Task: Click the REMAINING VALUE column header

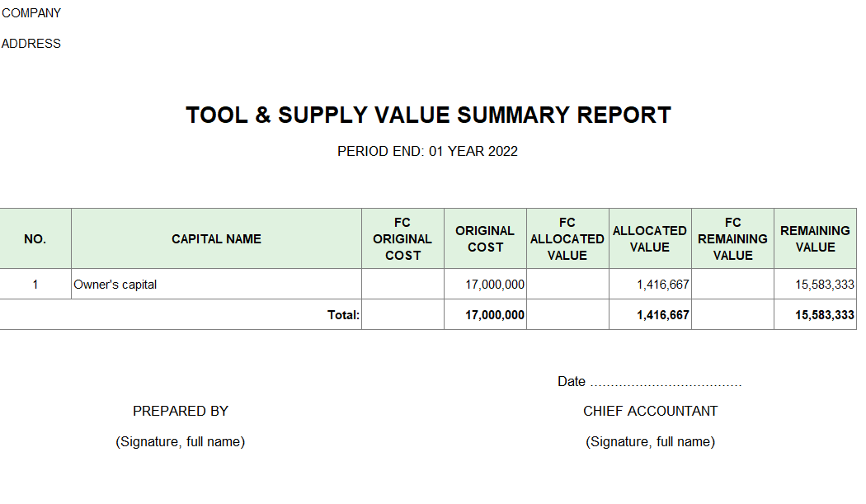Action: pos(815,239)
